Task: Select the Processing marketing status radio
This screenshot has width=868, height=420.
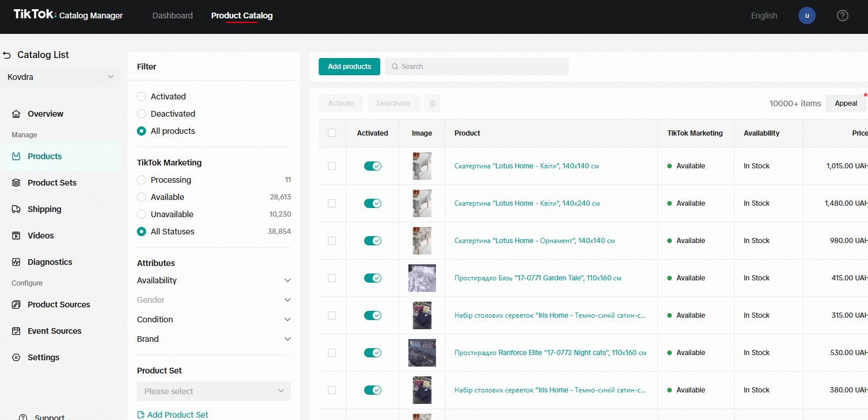Action: click(x=142, y=180)
